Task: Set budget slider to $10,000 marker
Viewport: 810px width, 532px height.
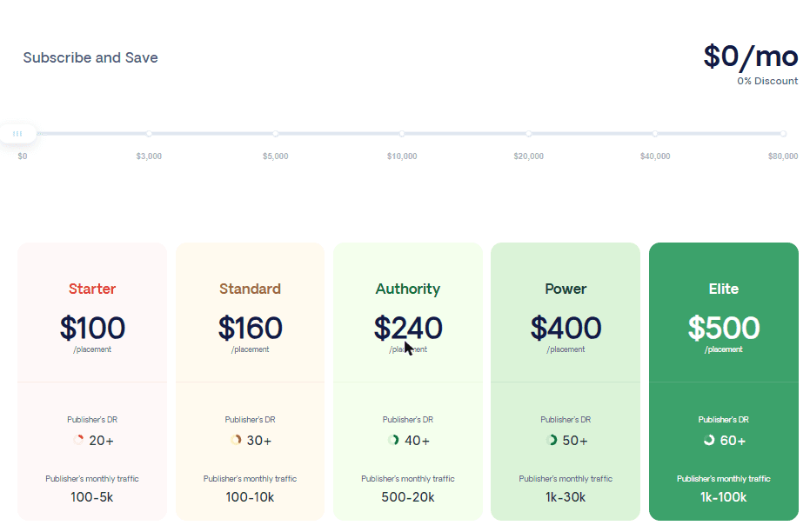Action: click(x=402, y=134)
